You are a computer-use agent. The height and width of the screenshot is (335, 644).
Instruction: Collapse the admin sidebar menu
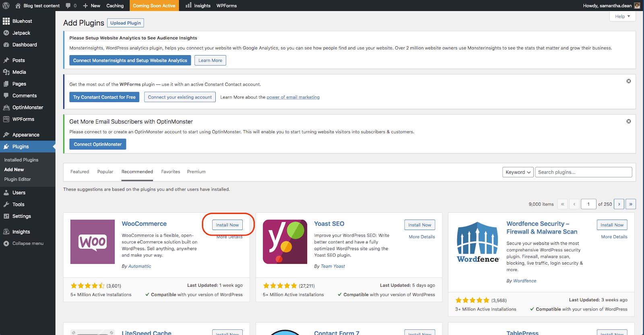[27, 243]
